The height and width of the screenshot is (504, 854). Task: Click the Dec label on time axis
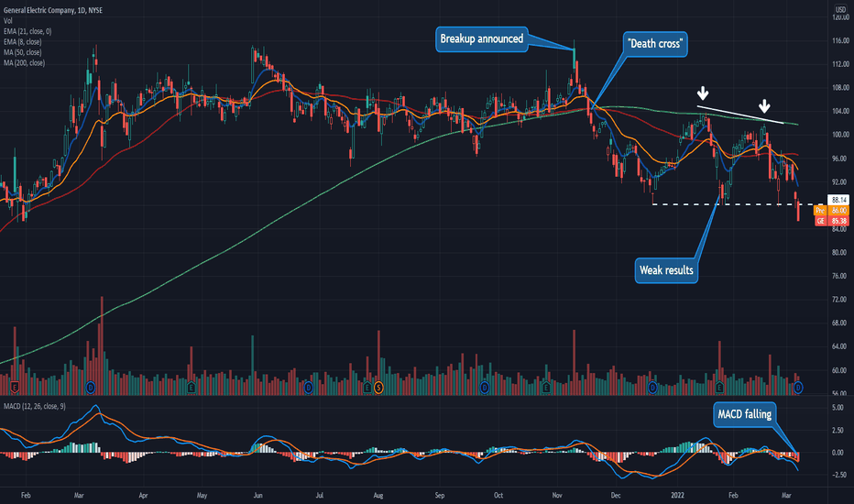tap(616, 495)
